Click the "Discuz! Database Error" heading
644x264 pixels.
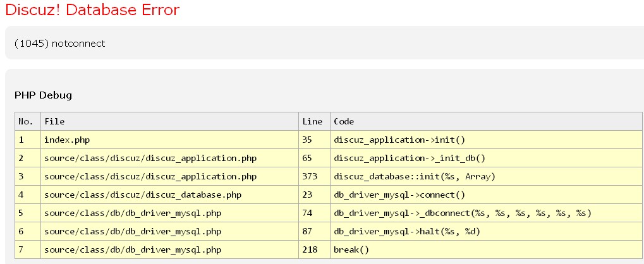click(92, 10)
